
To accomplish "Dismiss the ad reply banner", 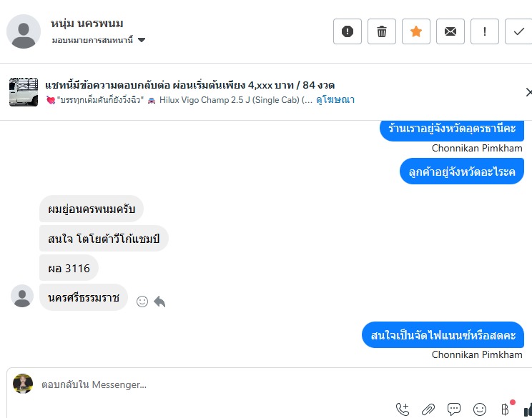I will (x=528, y=92).
